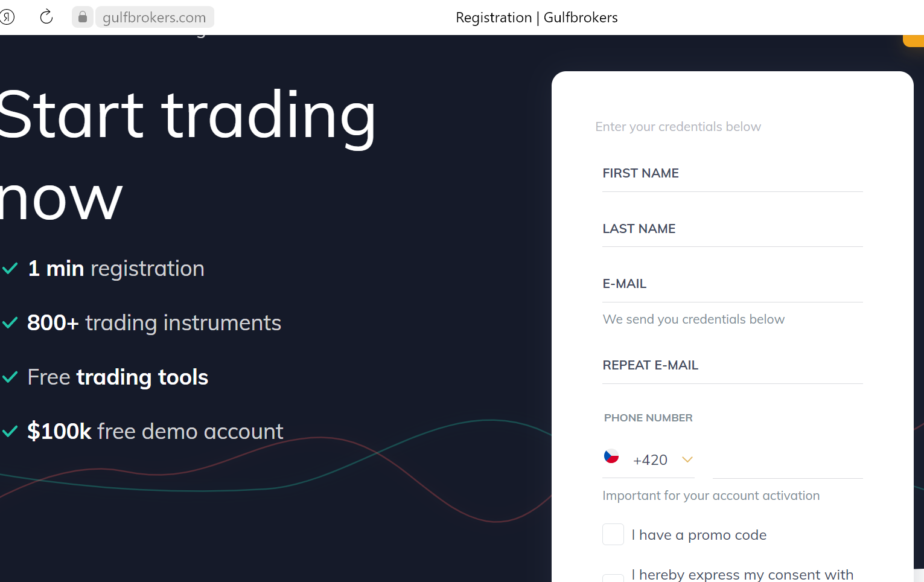Click the yellow chevron beside +420

click(687, 460)
